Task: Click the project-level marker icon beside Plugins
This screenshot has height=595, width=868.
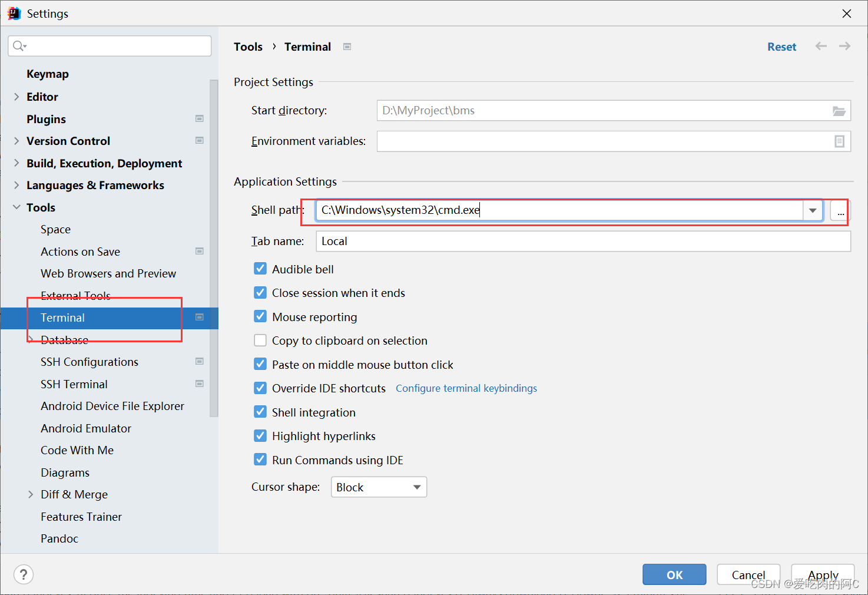Action: click(x=200, y=118)
